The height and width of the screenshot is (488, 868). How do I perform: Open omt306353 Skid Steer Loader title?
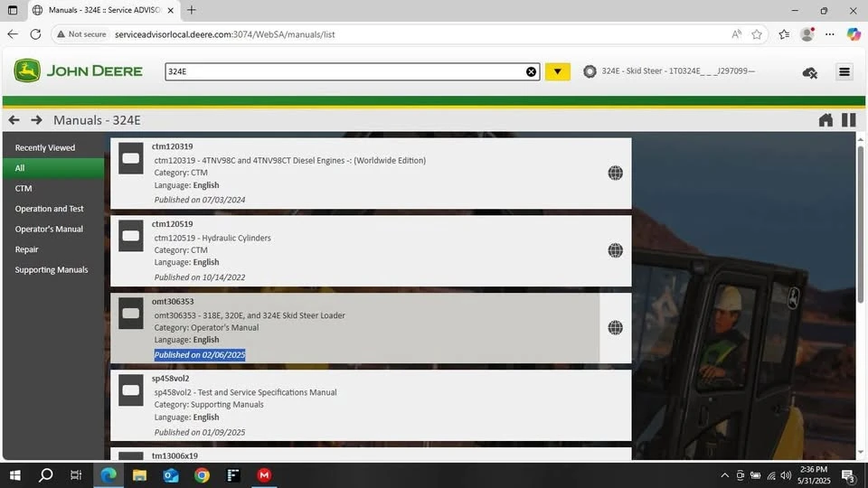pos(250,315)
